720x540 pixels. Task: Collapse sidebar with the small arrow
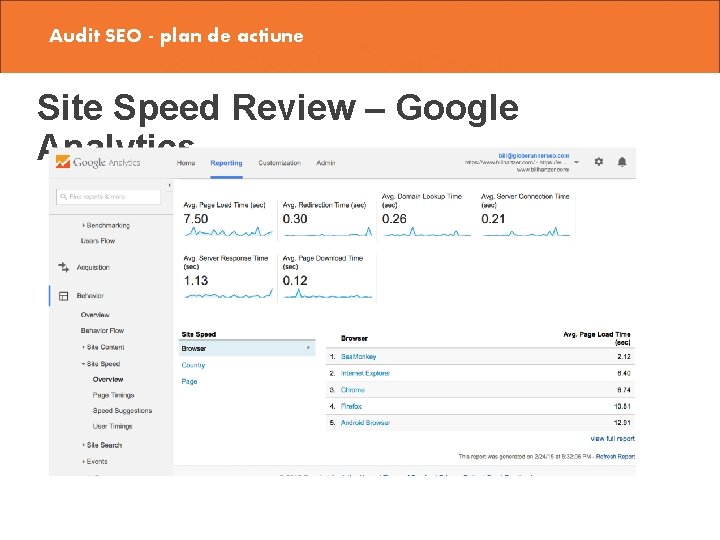[169, 186]
